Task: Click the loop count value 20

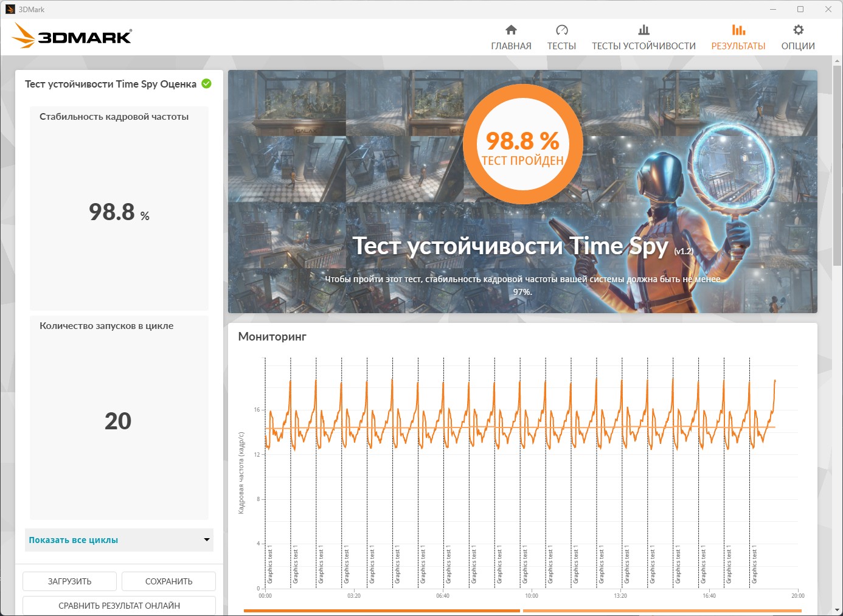Action: point(118,421)
